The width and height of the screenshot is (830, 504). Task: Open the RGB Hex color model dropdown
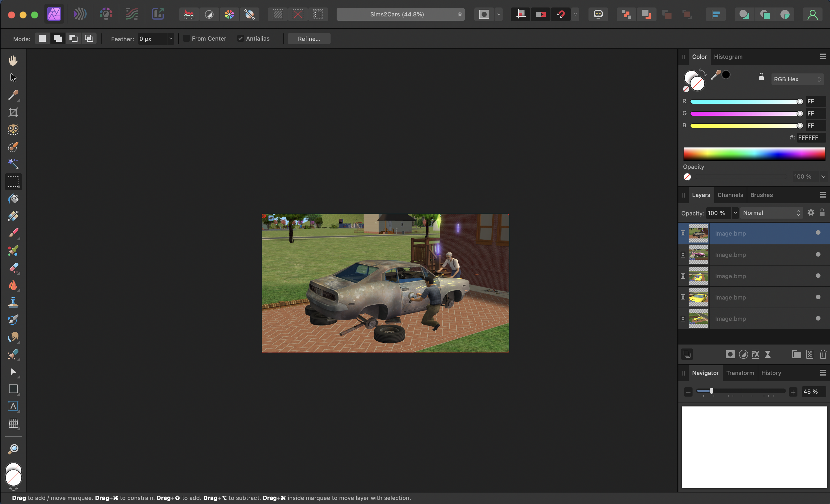click(797, 79)
